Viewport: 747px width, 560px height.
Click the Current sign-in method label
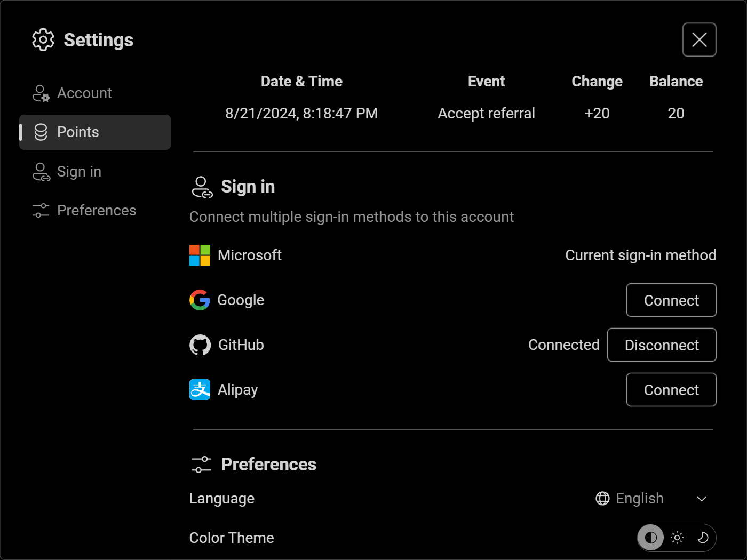pos(641,255)
